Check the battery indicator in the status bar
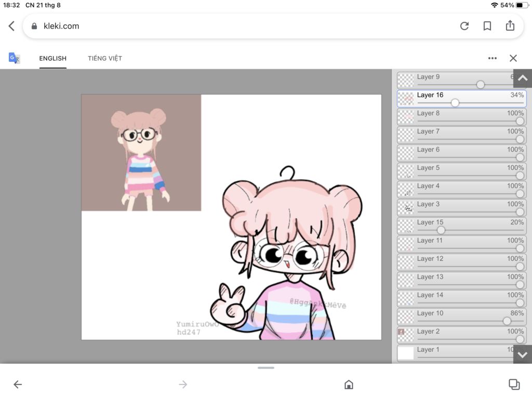Viewport: 532px width, 399px height. coord(522,5)
